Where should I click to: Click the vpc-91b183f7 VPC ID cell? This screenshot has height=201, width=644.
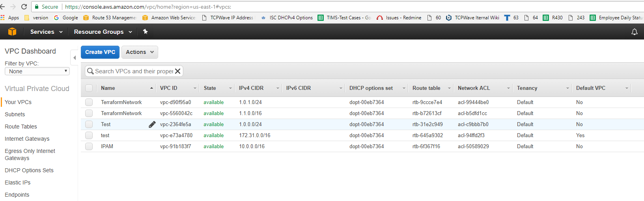click(x=175, y=146)
